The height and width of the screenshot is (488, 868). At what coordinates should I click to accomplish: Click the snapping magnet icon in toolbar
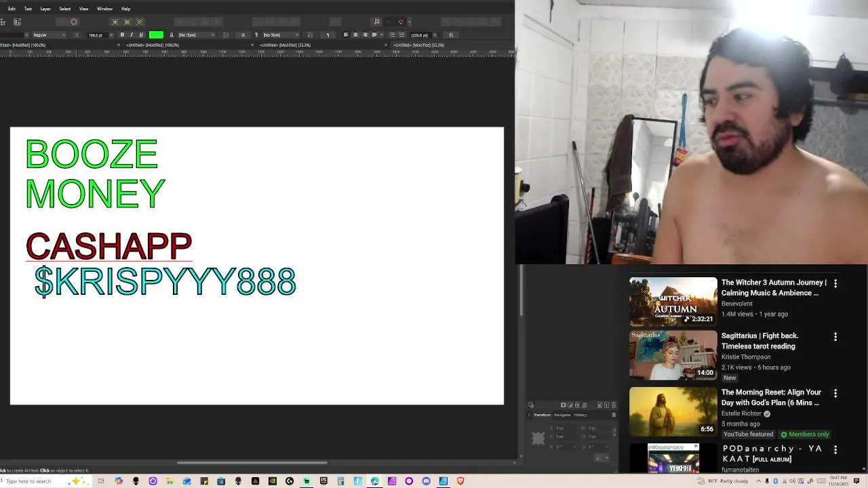401,22
